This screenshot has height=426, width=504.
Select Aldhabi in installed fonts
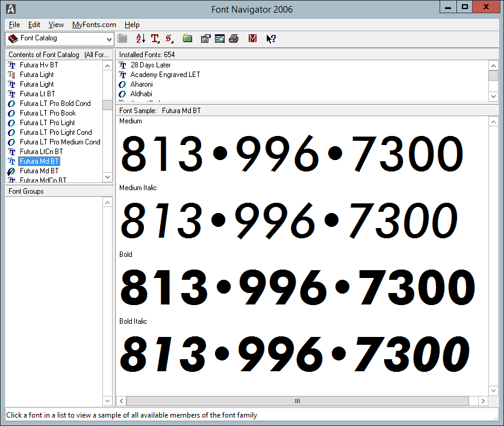(x=141, y=94)
